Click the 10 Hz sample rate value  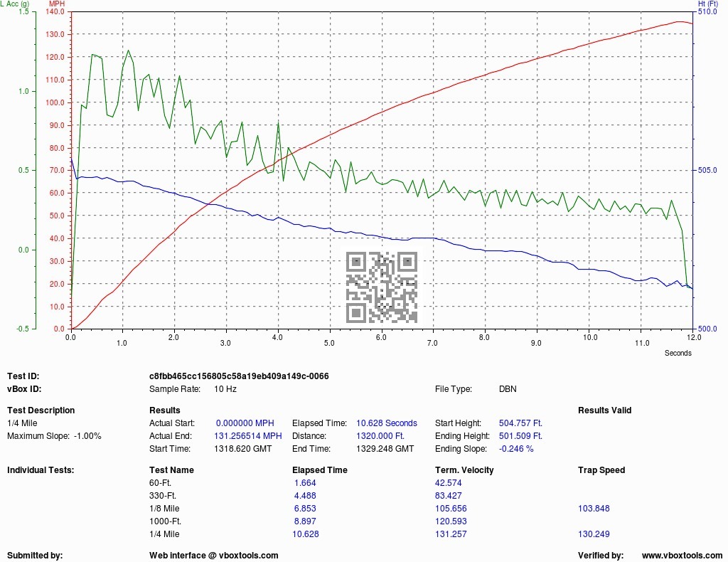pos(225,388)
